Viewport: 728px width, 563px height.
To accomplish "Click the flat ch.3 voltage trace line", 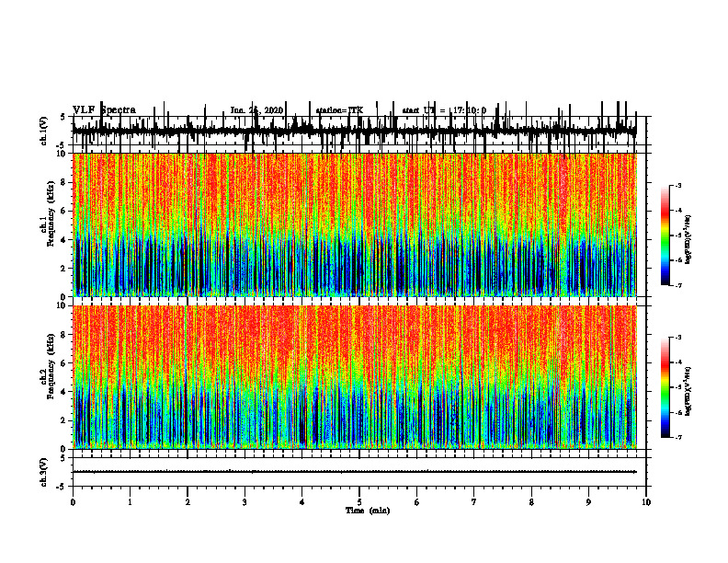I will click(x=355, y=472).
